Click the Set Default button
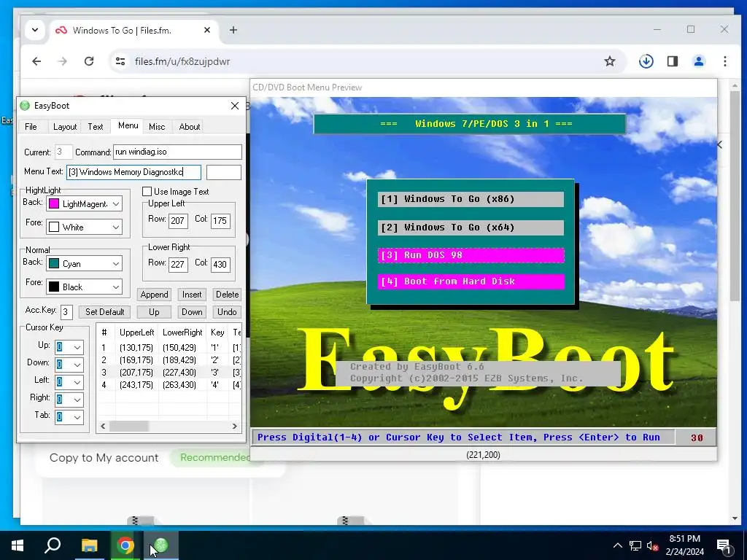This screenshot has width=747, height=560. [105, 312]
